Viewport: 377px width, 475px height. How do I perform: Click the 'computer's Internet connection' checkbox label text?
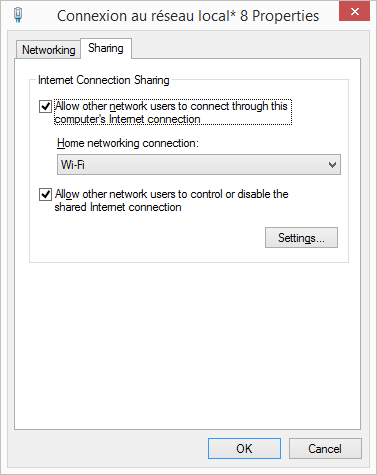(127, 119)
